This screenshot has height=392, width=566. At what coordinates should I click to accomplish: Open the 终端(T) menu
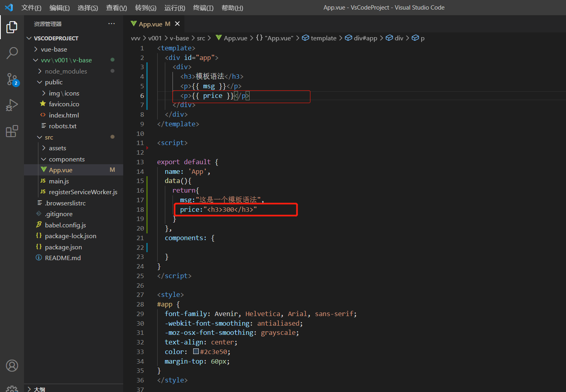tap(203, 8)
